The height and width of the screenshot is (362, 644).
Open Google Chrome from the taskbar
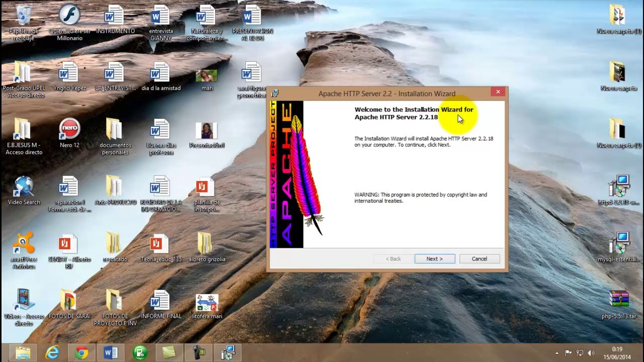pos(82,353)
